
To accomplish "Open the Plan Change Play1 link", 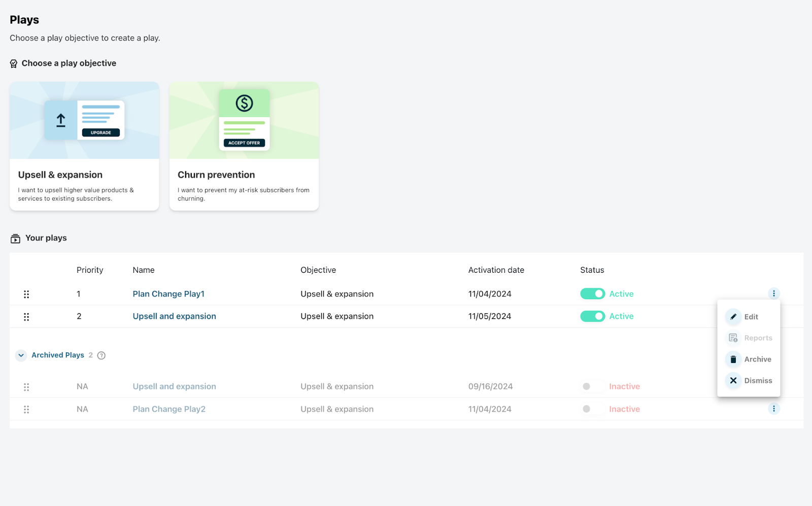I will click(168, 294).
